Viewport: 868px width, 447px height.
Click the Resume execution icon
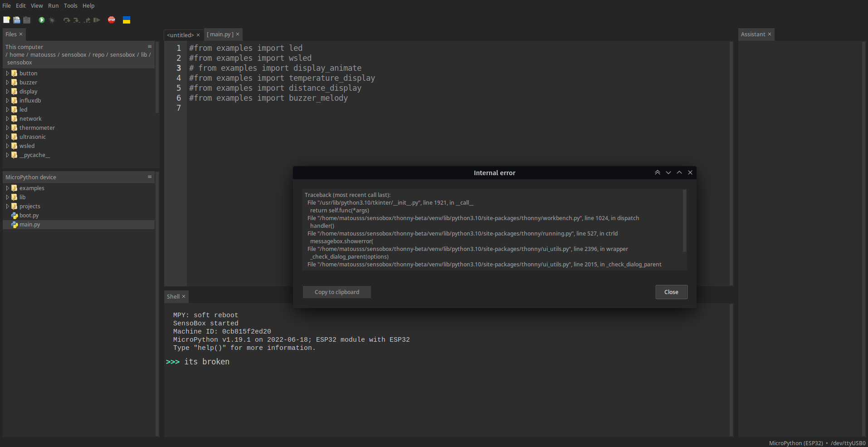[97, 20]
